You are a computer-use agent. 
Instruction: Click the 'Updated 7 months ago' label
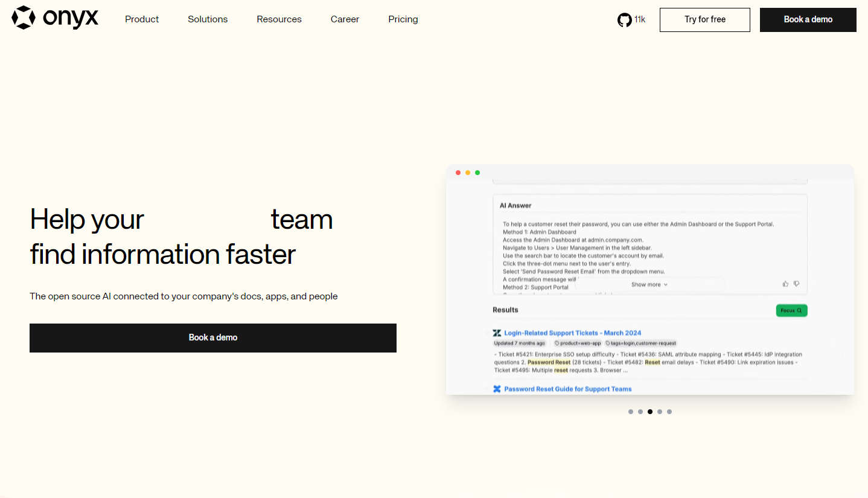click(519, 343)
